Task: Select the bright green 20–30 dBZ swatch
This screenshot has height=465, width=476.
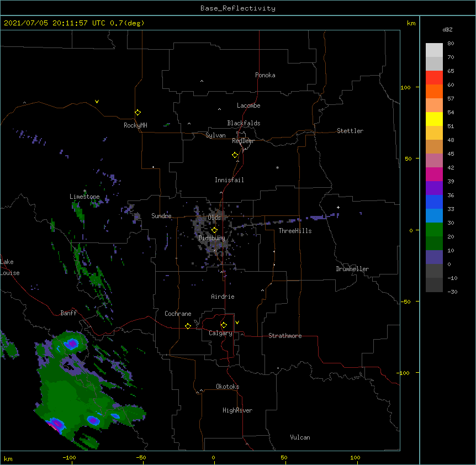Action: point(434,230)
